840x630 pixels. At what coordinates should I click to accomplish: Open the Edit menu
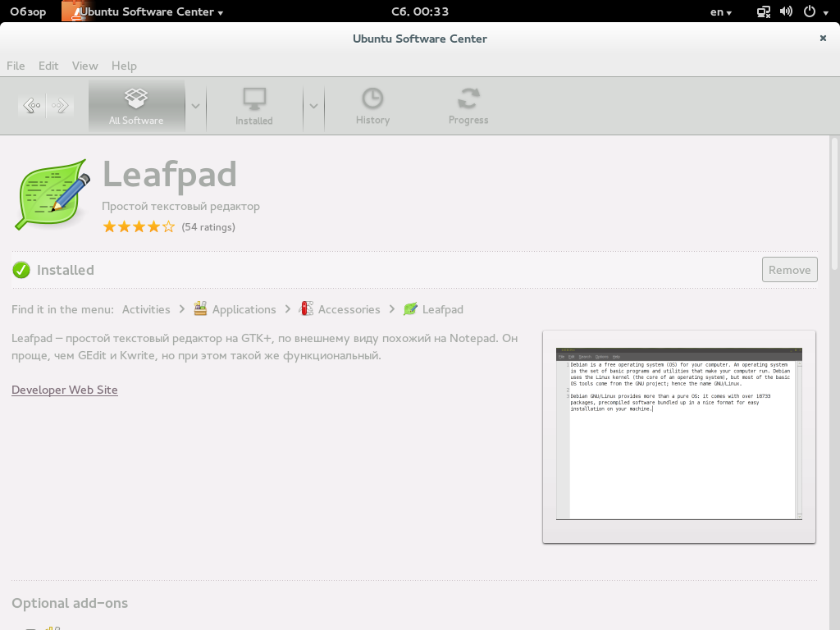tap(48, 66)
